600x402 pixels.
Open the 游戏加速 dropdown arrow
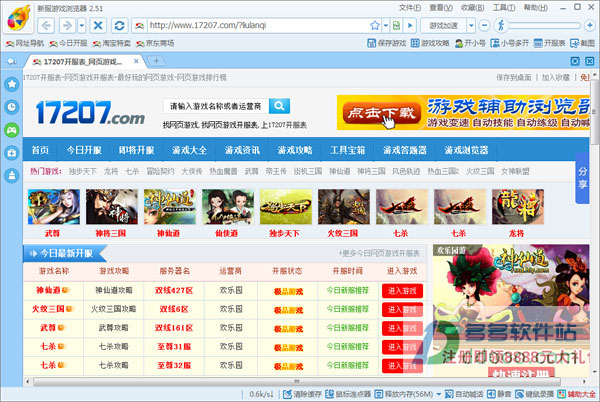tap(471, 26)
